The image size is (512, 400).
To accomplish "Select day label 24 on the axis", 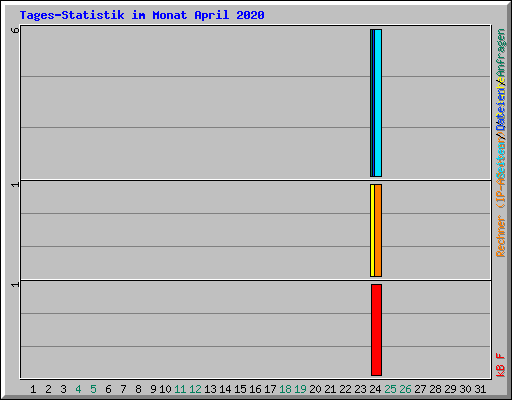I will coord(375,389).
